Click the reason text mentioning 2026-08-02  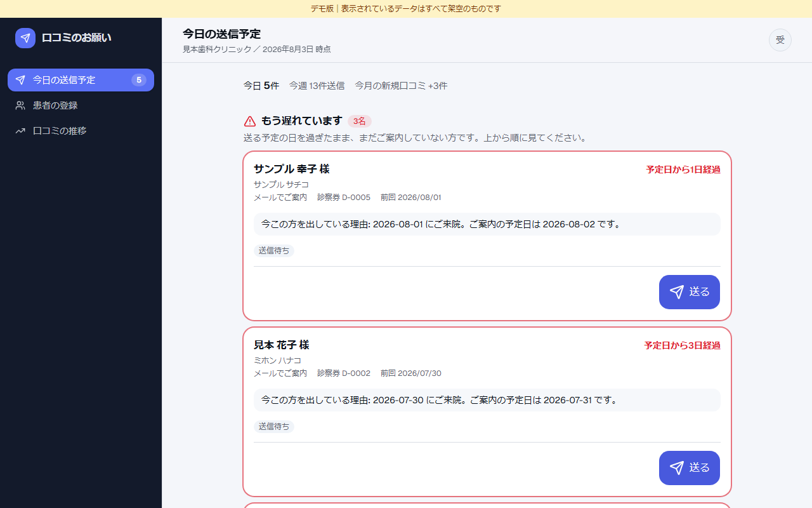tap(487, 224)
